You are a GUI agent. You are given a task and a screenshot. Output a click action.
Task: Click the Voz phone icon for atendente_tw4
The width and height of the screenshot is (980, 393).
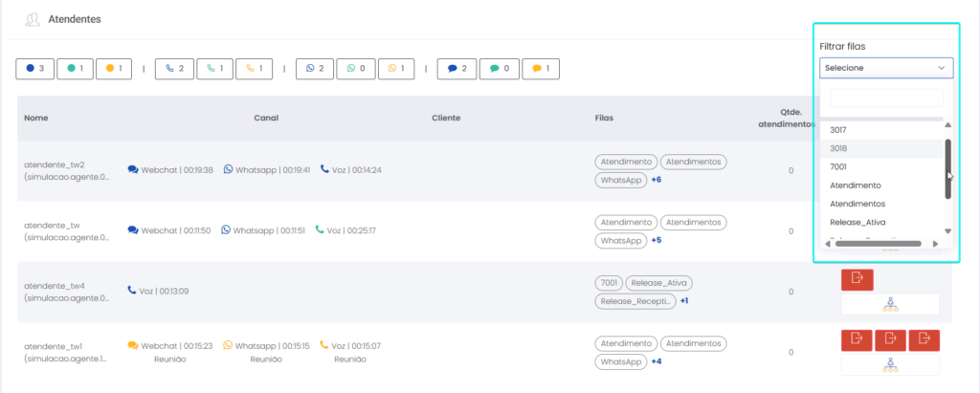[x=132, y=291]
